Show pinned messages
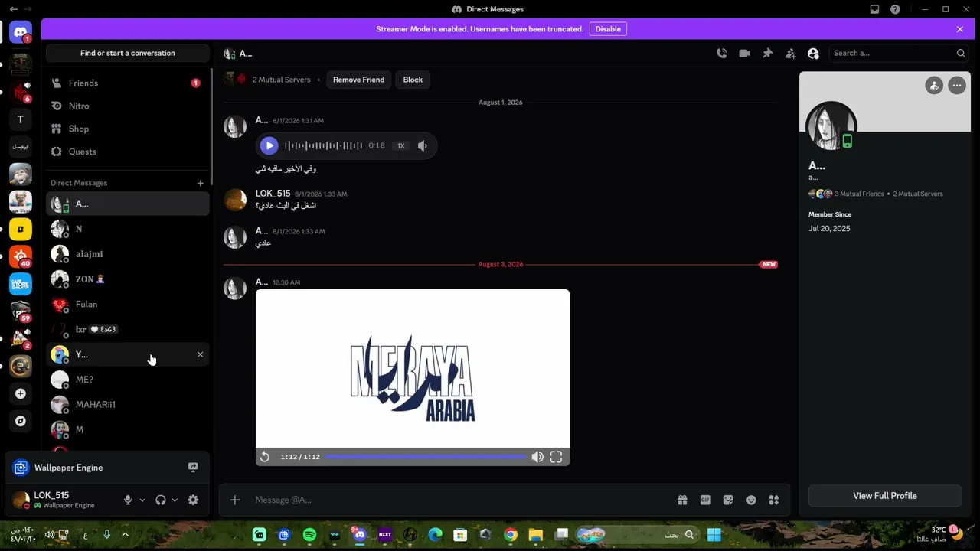Image resolution: width=980 pixels, height=551 pixels. point(767,53)
